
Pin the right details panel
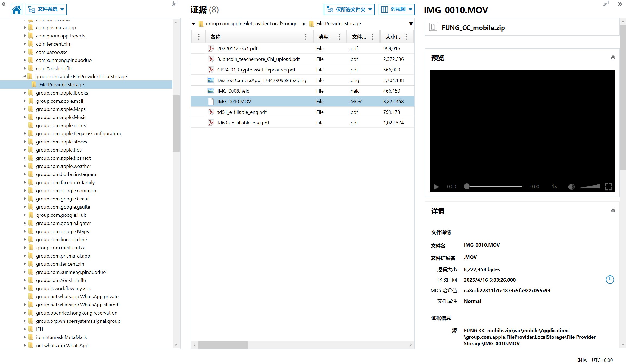[606, 4]
